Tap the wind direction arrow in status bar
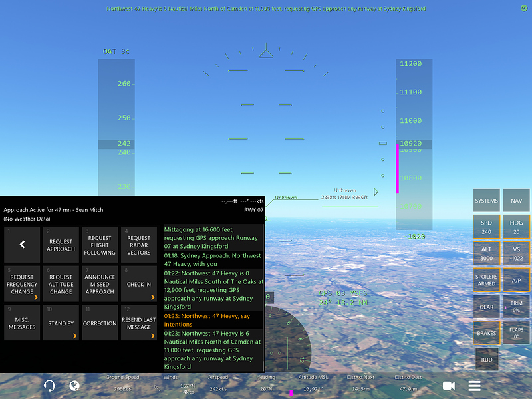The width and height of the screenshot is (532, 399). click(x=156, y=388)
